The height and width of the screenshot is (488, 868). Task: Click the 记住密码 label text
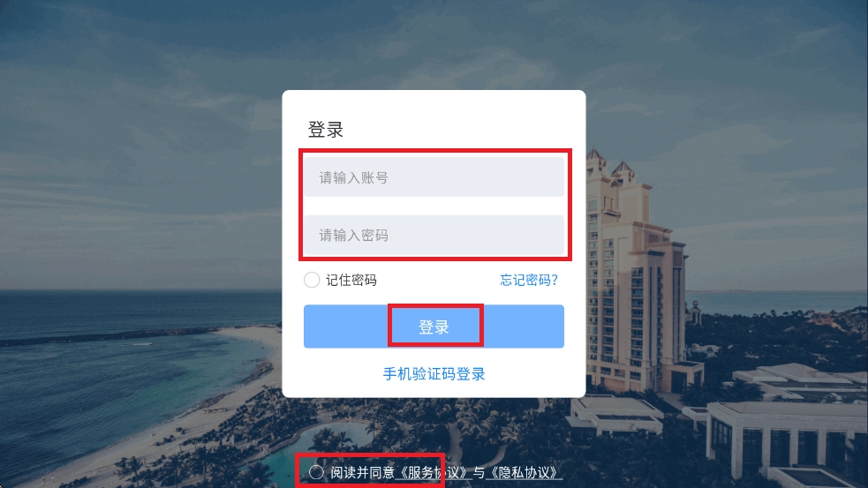coord(351,280)
